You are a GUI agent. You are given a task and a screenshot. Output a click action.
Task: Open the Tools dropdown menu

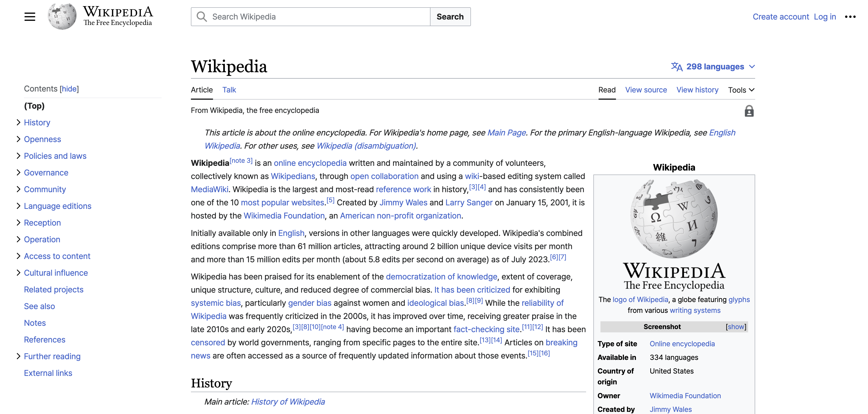741,90
